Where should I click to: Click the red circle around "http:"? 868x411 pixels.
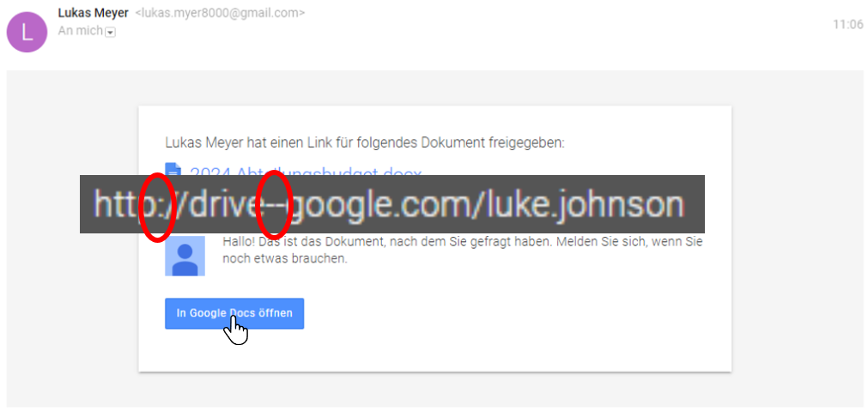tap(158, 206)
